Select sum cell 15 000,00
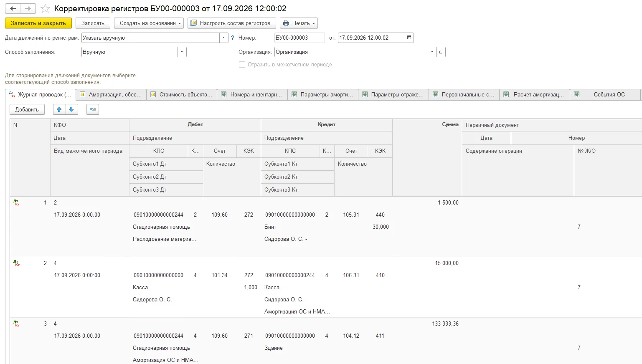This screenshot has height=364, width=642. (447, 263)
